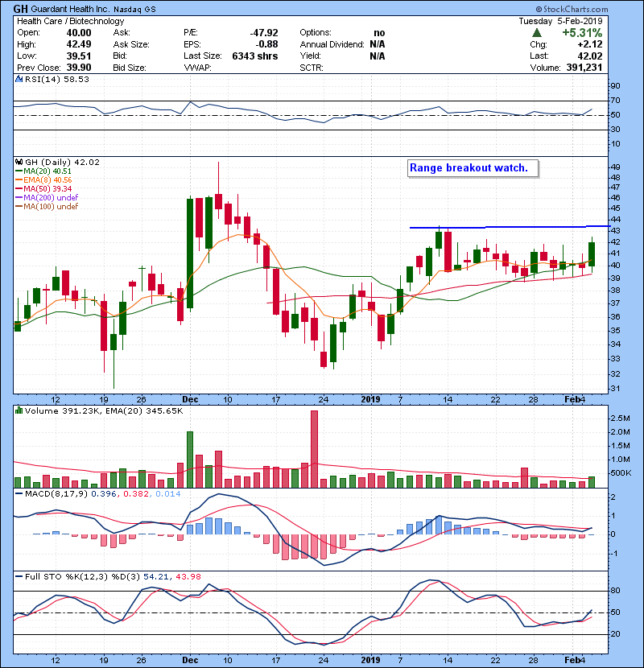Click the GH ticker symbol in header

pos(21,9)
